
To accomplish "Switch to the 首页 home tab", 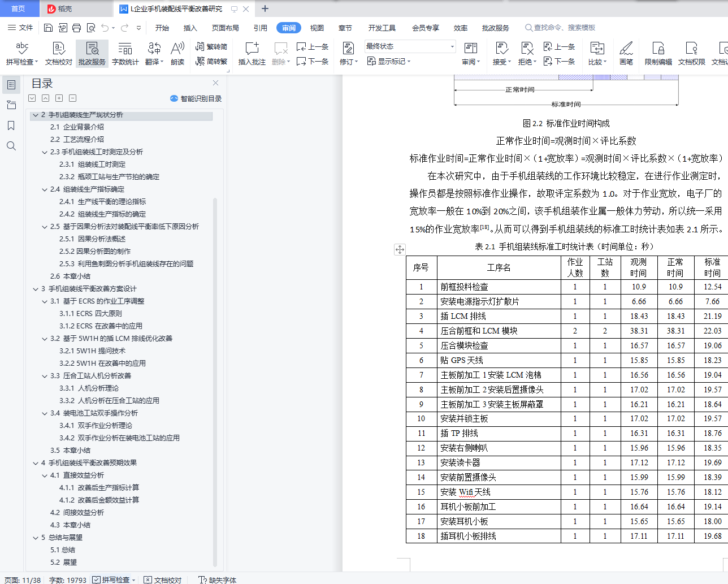I will 19,8.
